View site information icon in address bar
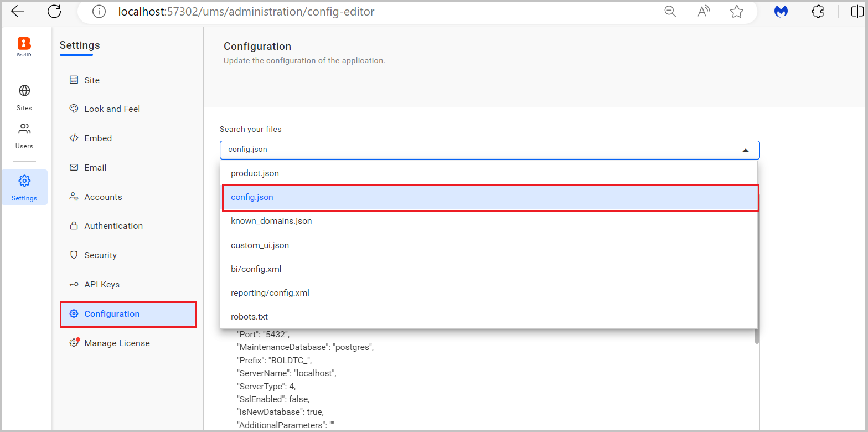 pos(99,11)
